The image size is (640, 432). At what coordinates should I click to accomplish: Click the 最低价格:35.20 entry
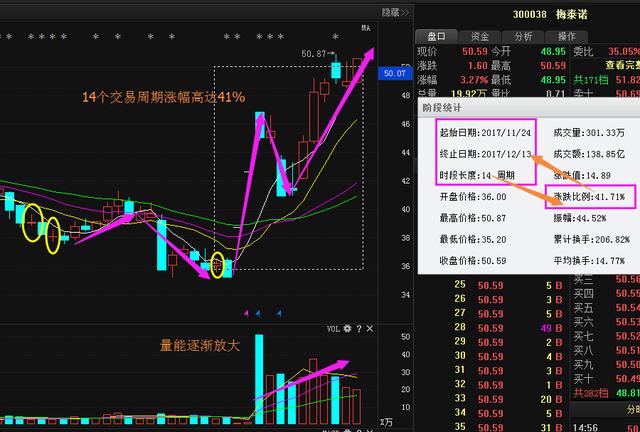pyautogui.click(x=473, y=239)
